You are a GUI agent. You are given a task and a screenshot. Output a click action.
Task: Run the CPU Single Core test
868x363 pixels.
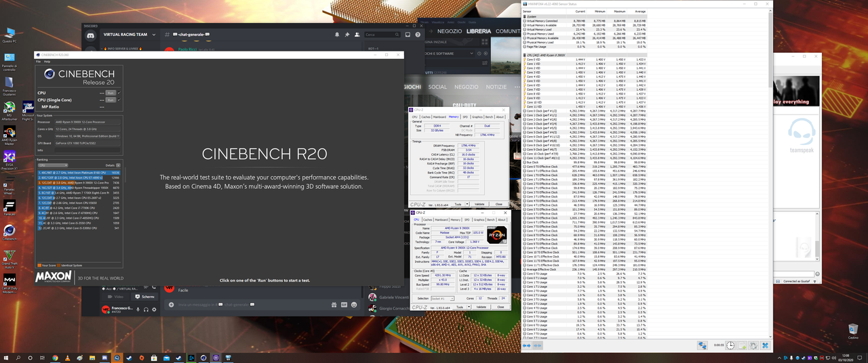pyautogui.click(x=111, y=100)
